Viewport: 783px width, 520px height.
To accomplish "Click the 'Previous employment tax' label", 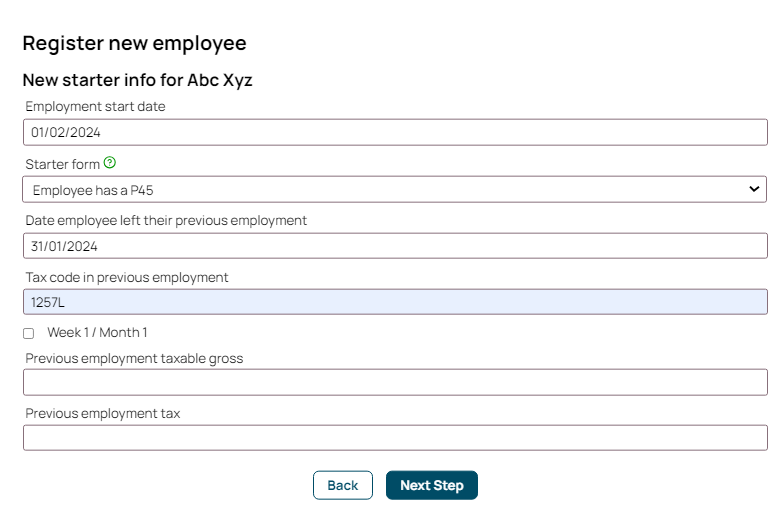I will [x=103, y=414].
